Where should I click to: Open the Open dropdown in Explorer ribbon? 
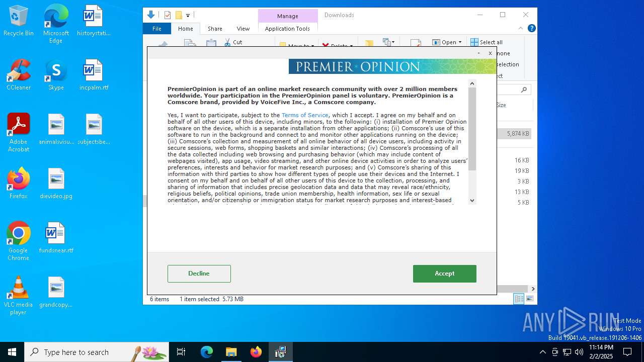coord(447,42)
